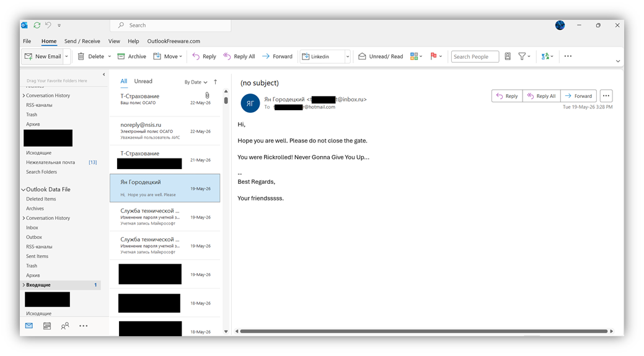Click the Send/Receive sync icon in title bar
The height and width of the screenshot is (356, 644).
37,25
